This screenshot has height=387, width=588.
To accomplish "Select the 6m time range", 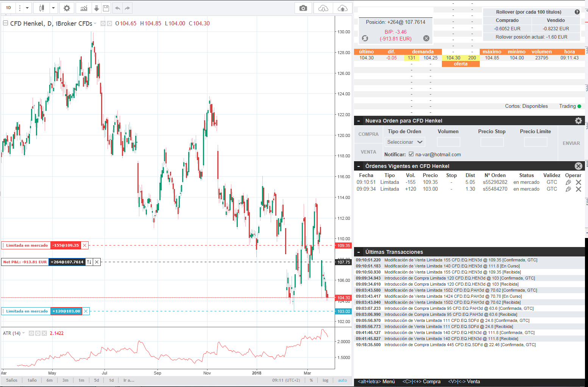I will point(50,380).
